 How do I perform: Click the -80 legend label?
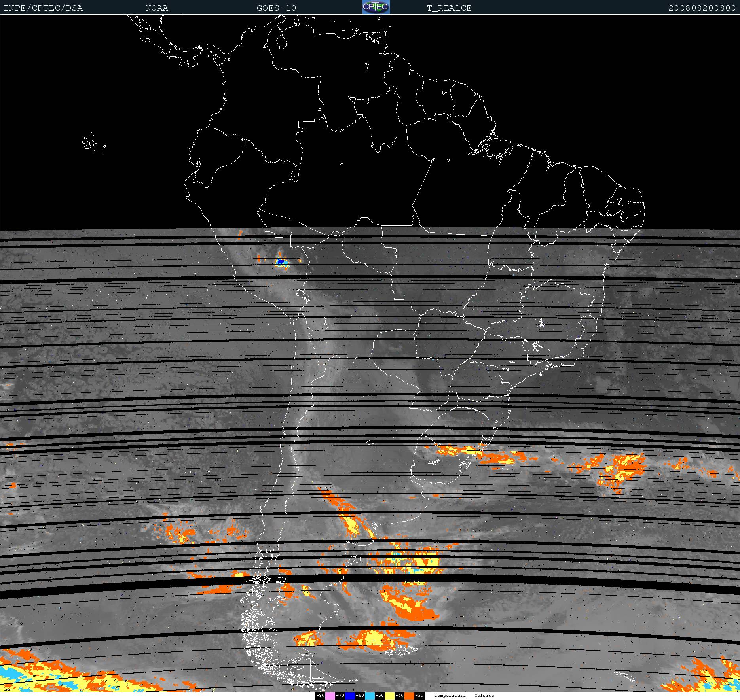pyautogui.click(x=320, y=696)
